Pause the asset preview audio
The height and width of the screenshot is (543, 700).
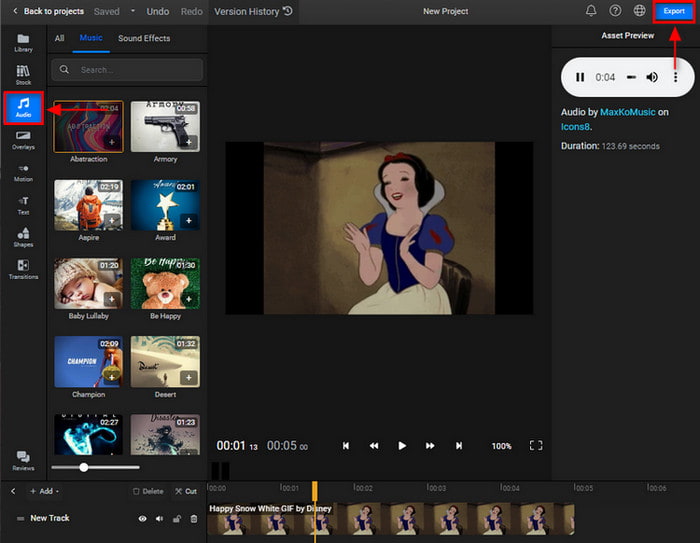[580, 77]
